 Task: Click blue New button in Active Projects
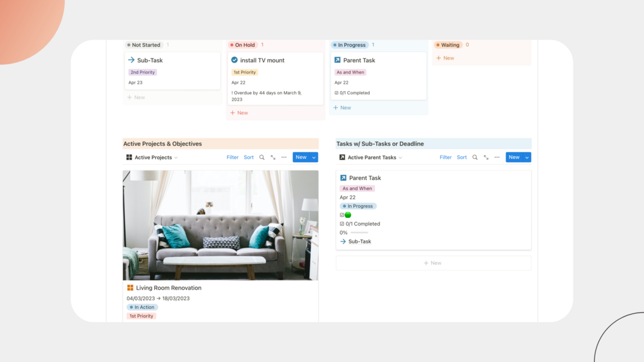(301, 157)
